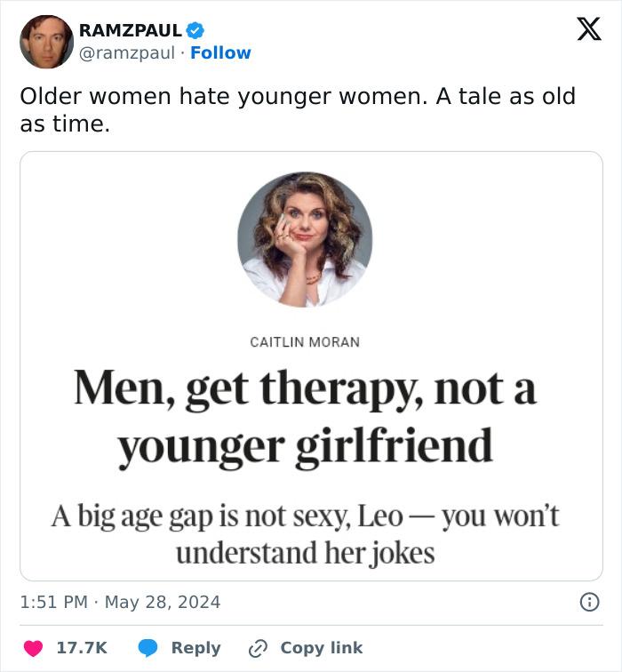Click the CAITLIN MORAN byline

(305, 342)
